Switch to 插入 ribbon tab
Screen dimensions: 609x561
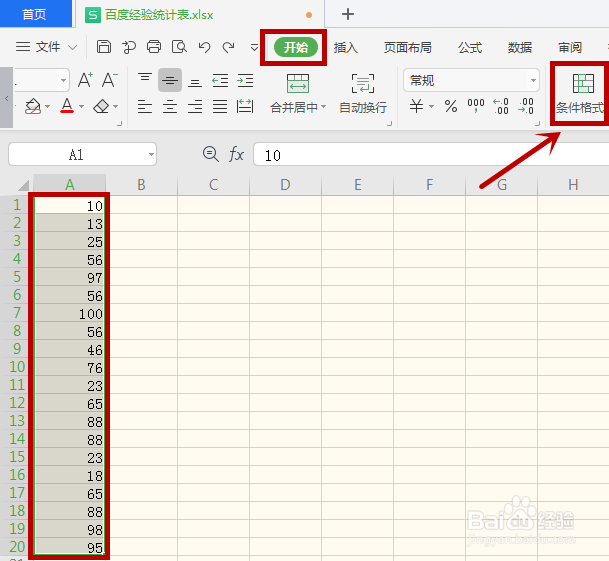pyautogui.click(x=346, y=47)
